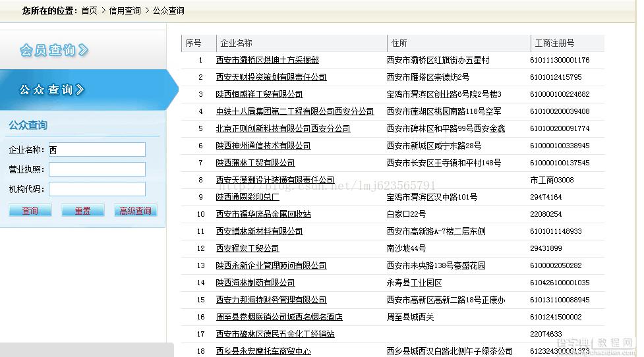
Task: Select address 白家口22号
Action: pyautogui.click(x=406, y=214)
